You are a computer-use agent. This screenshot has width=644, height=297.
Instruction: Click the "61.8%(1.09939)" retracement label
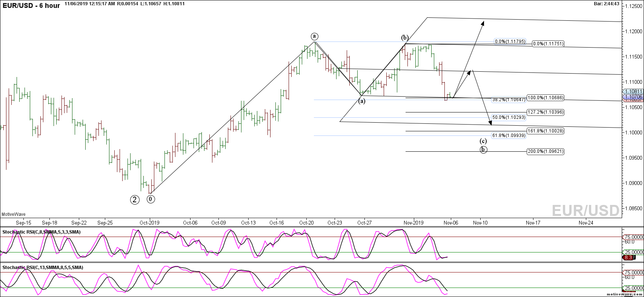coord(509,135)
